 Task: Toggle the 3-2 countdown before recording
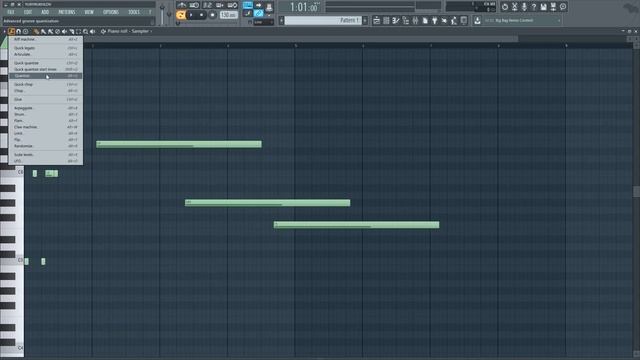coord(207,5)
